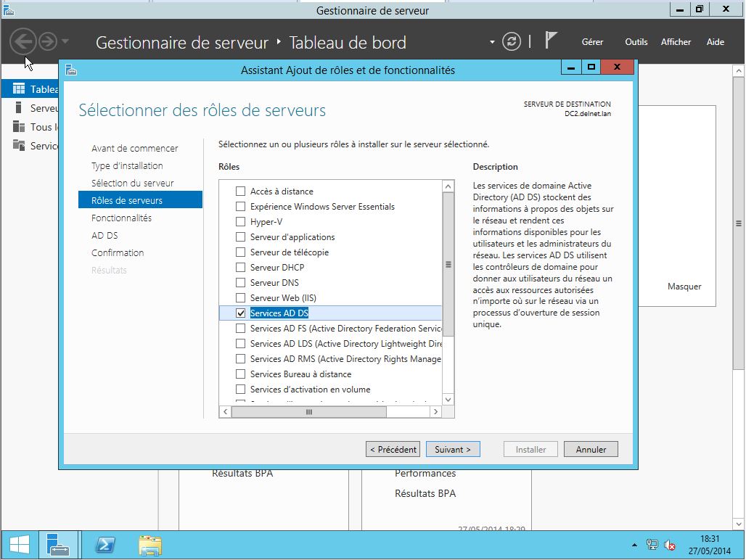Open File Explorer from the taskbar

pyautogui.click(x=150, y=545)
